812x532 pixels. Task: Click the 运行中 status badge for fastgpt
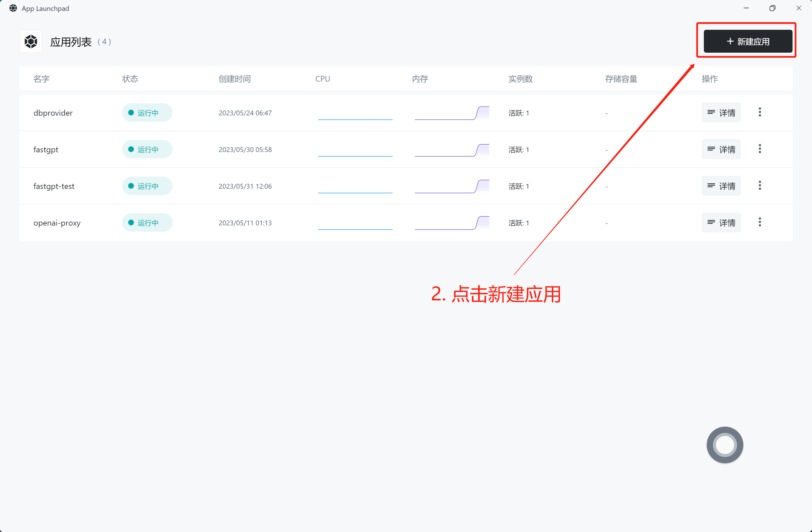click(x=147, y=149)
